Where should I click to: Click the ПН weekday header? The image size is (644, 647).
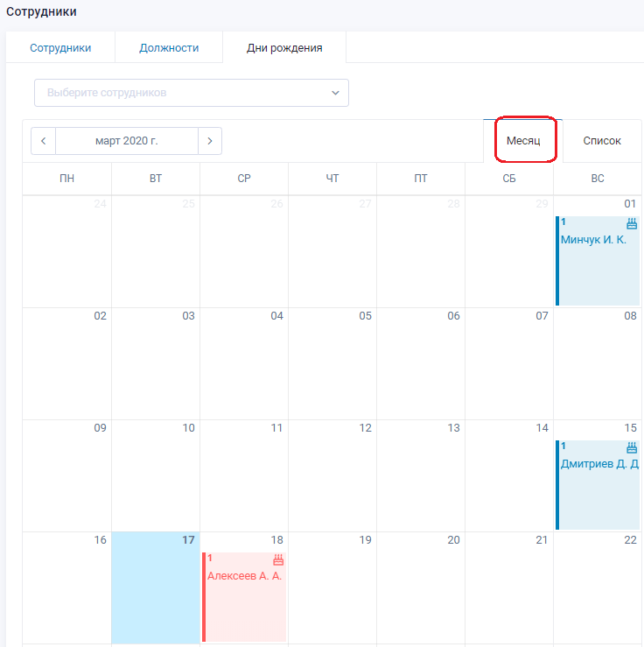tap(66, 179)
